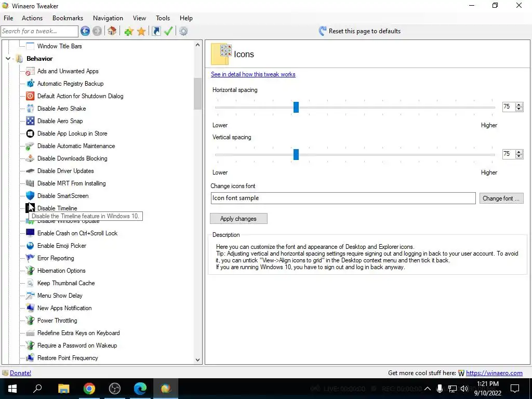Click the Disable MRT From Installing icon
This screenshot has width=532, height=399.
pos(30,183)
